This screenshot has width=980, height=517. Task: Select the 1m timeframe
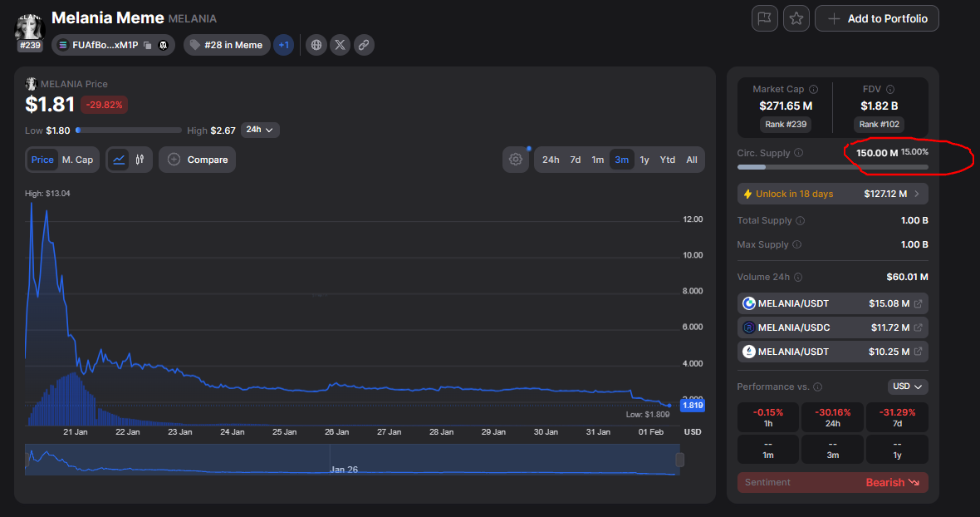598,160
